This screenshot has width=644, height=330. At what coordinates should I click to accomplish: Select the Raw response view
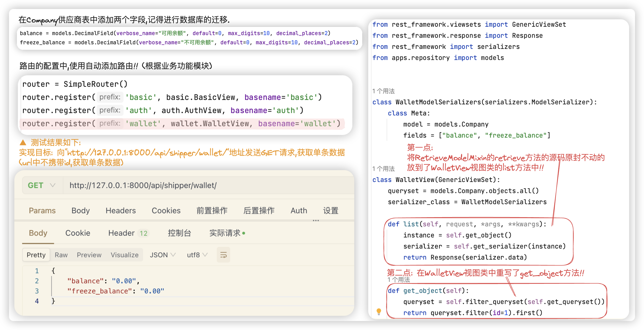pos(61,255)
